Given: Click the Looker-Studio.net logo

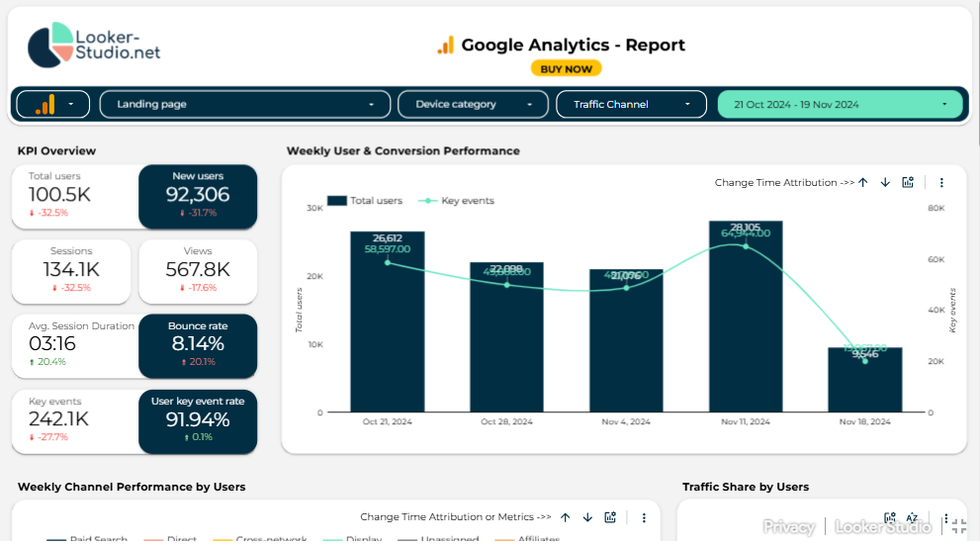Looking at the screenshot, I should tap(94, 45).
